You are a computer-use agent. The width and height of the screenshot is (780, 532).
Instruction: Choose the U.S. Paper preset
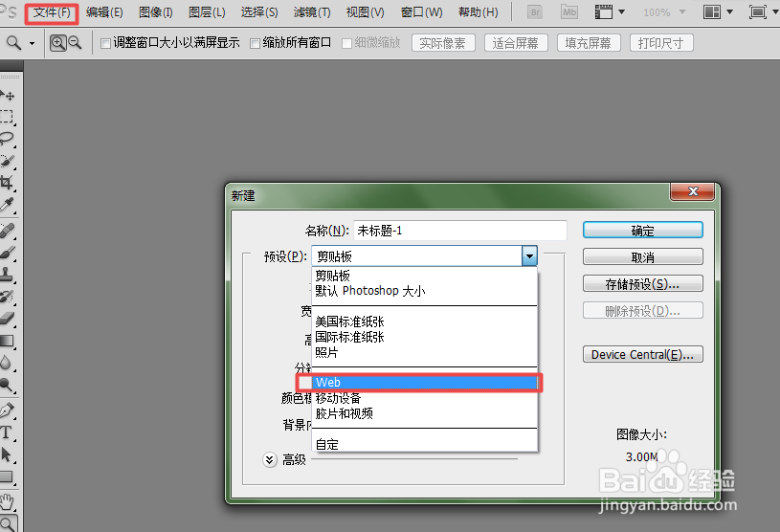tap(425, 321)
